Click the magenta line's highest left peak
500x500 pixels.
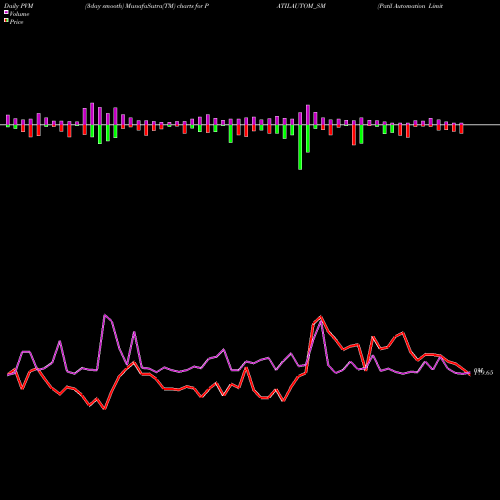105,315
